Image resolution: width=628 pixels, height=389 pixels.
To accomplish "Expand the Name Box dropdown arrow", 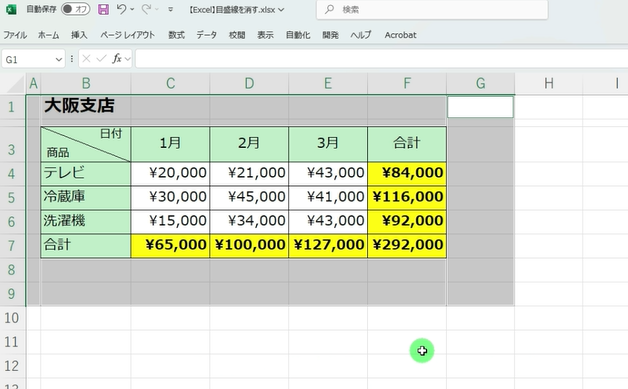I will (x=59, y=60).
